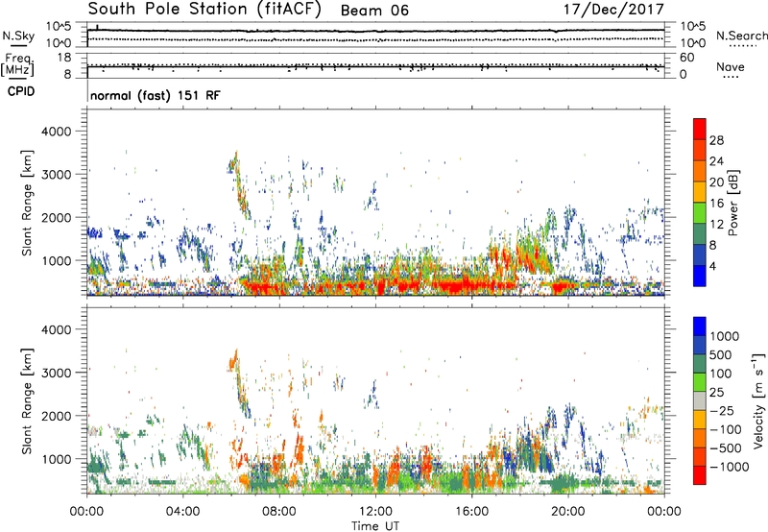Click the blue segment of the Power color bar
This screenshot has height=532, width=768.
700,276
